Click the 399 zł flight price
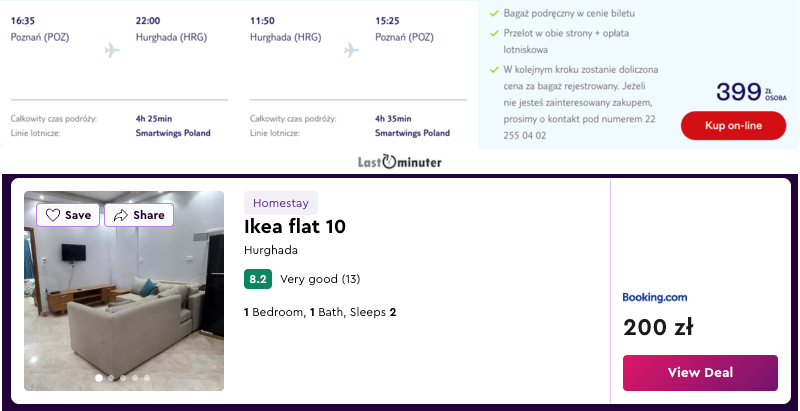 tap(738, 92)
